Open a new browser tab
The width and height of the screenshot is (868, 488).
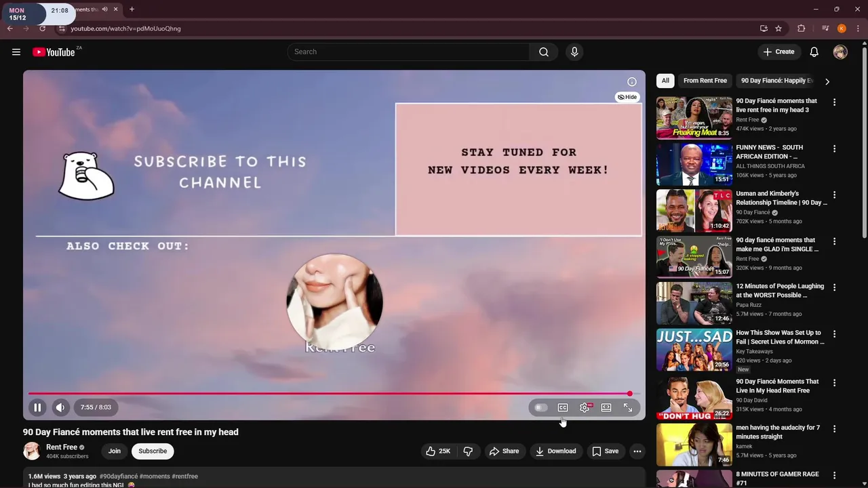click(x=132, y=9)
